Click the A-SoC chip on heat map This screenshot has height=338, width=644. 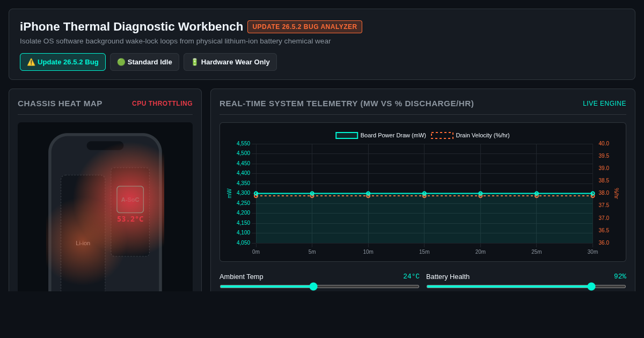click(130, 200)
